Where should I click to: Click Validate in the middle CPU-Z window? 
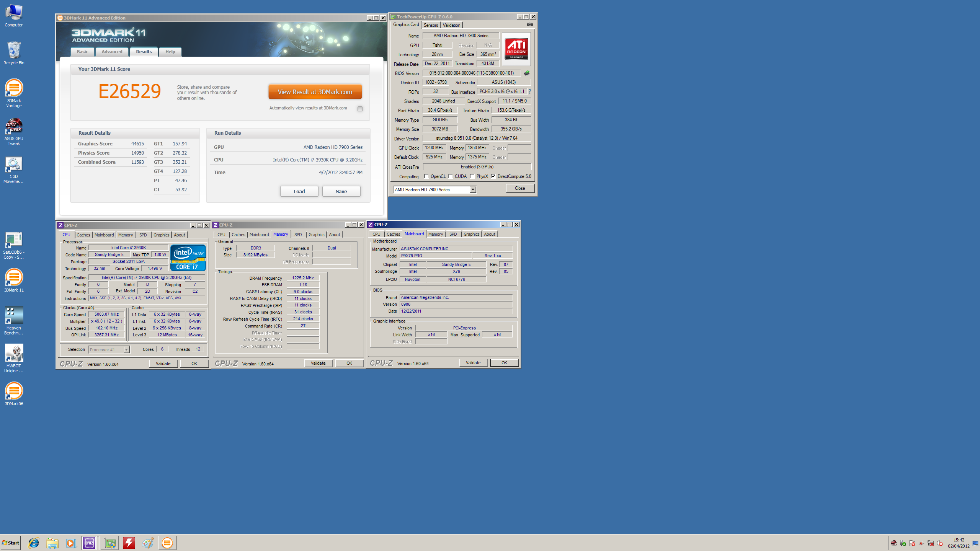pos(318,363)
